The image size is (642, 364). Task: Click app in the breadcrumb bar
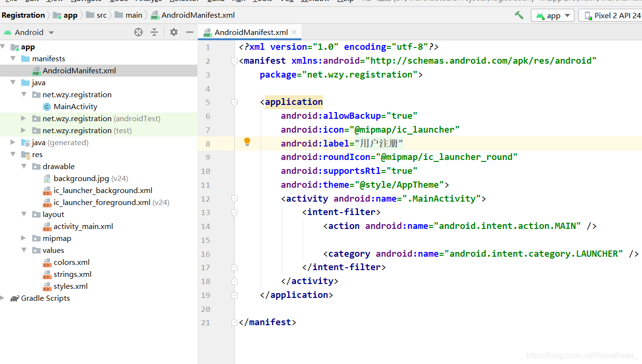tap(65, 15)
